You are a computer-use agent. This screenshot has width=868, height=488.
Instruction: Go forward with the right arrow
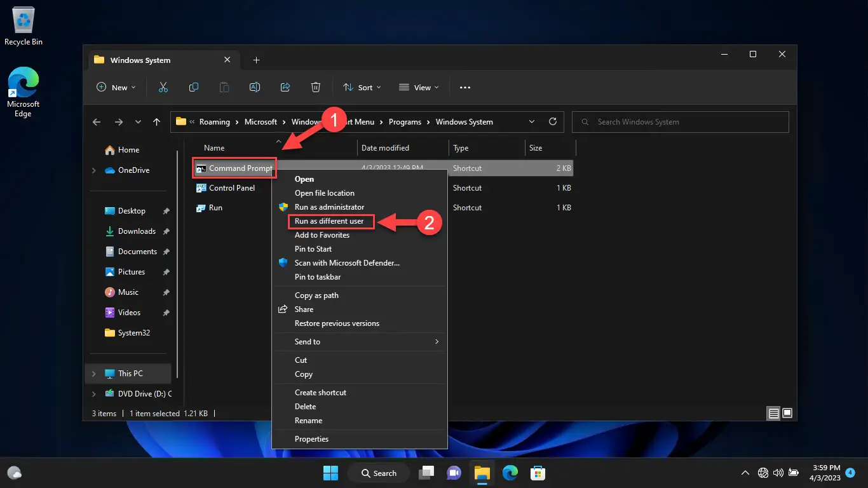point(118,122)
